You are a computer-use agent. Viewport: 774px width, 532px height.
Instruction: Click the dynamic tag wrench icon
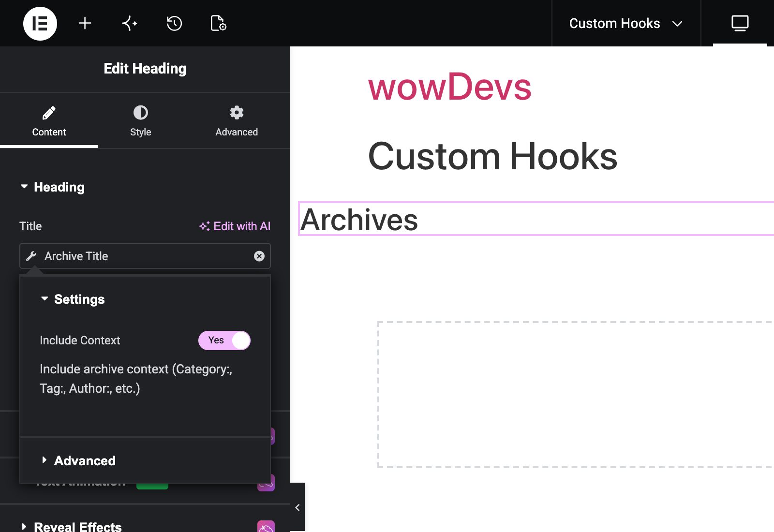(31, 256)
